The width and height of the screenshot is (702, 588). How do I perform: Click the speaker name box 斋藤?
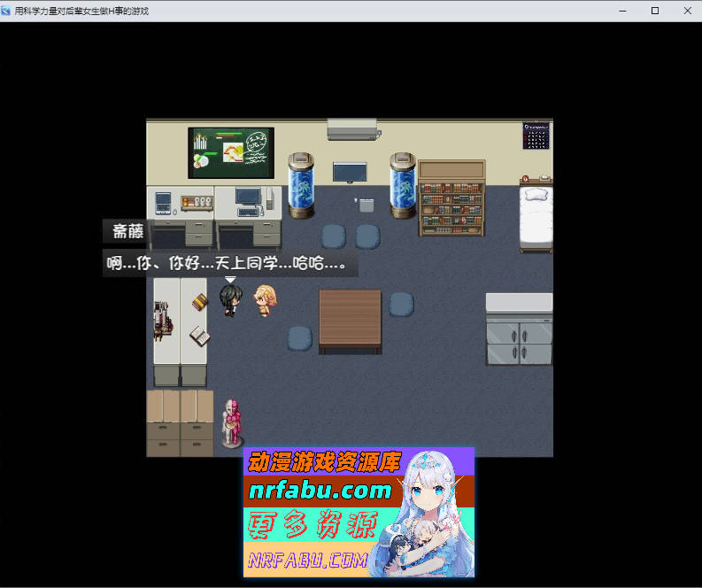pyautogui.click(x=127, y=232)
